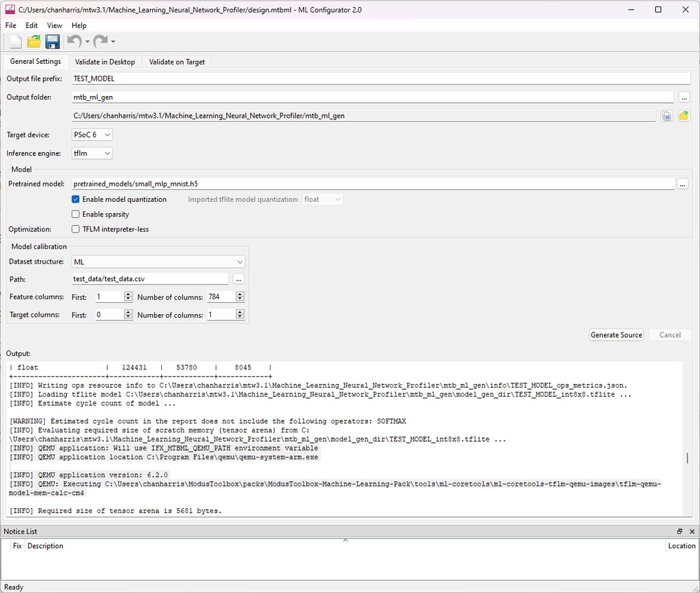Browse for a pretrained model file
The width and height of the screenshot is (700, 593).
pos(682,184)
